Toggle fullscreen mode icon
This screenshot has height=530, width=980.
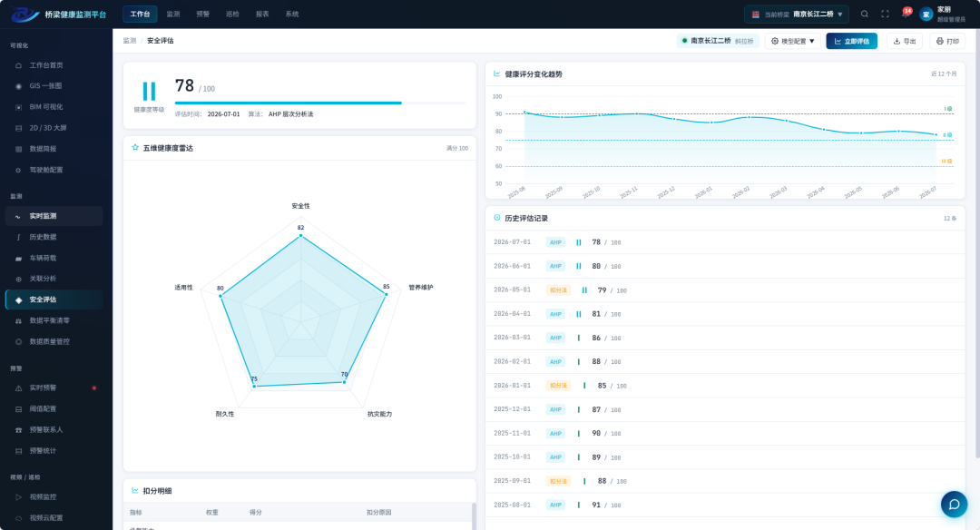885,14
